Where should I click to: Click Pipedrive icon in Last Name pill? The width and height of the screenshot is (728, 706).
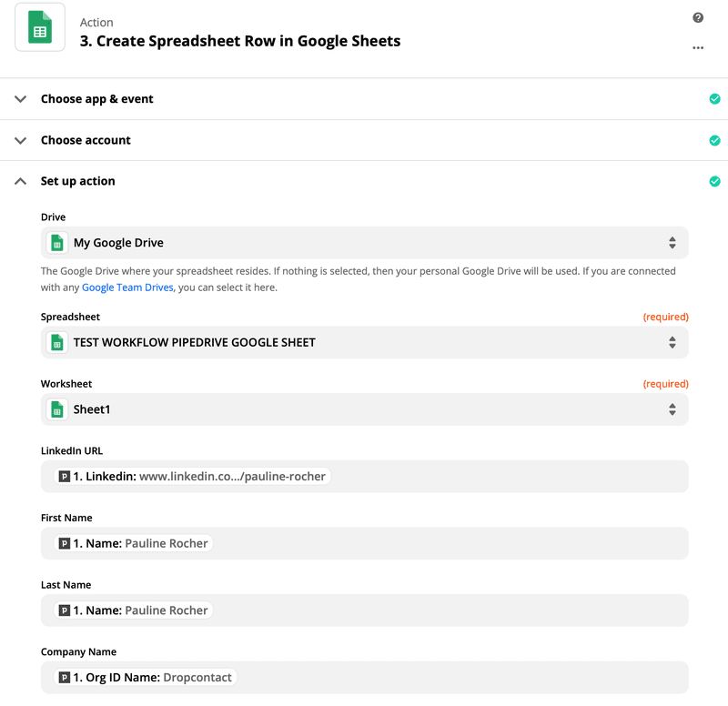pyautogui.click(x=65, y=610)
